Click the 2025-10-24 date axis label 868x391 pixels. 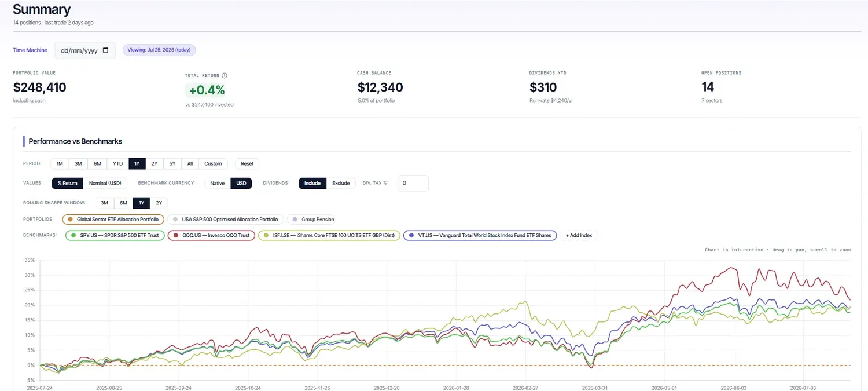[x=247, y=388]
